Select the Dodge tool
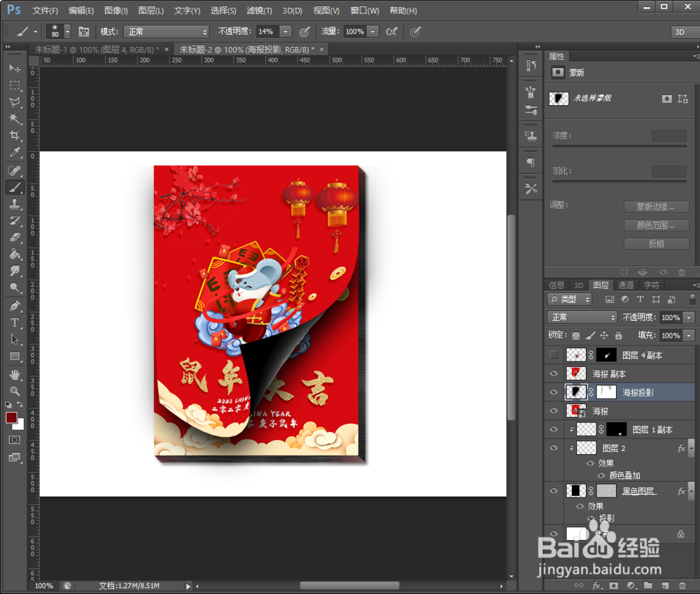700x594 pixels. [x=15, y=288]
